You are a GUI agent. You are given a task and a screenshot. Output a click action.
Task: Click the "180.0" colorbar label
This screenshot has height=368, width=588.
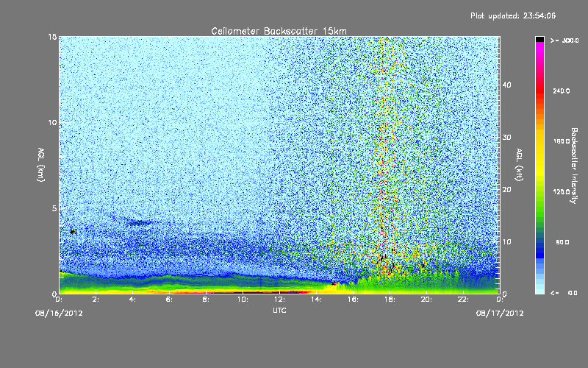pyautogui.click(x=562, y=141)
